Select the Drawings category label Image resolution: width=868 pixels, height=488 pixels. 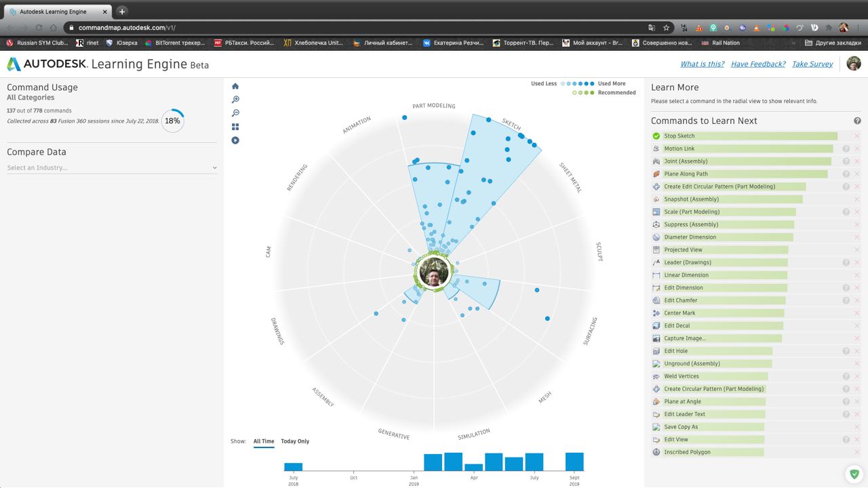click(x=277, y=331)
